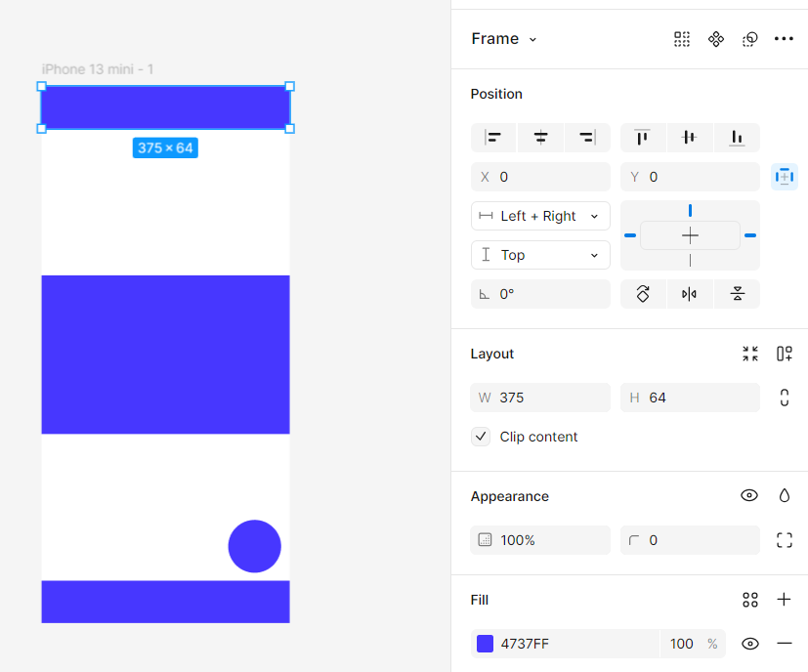808x672 pixels.
Task: Click the X position field
Action: click(540, 177)
